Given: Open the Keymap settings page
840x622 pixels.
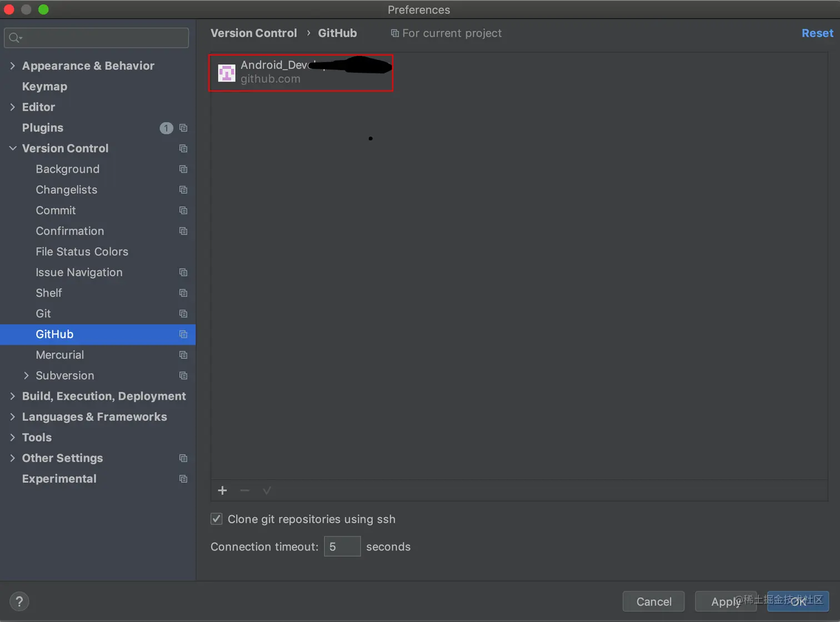Looking at the screenshot, I should coord(44,86).
